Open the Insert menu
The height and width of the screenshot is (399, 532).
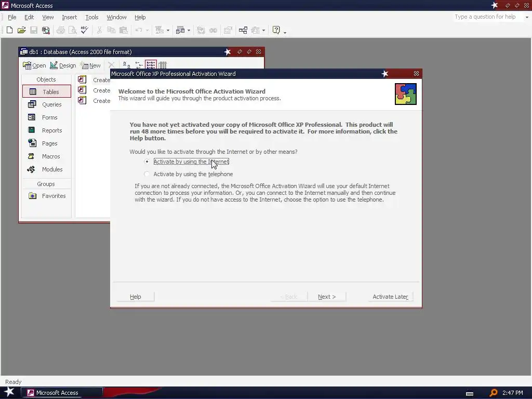(x=69, y=17)
